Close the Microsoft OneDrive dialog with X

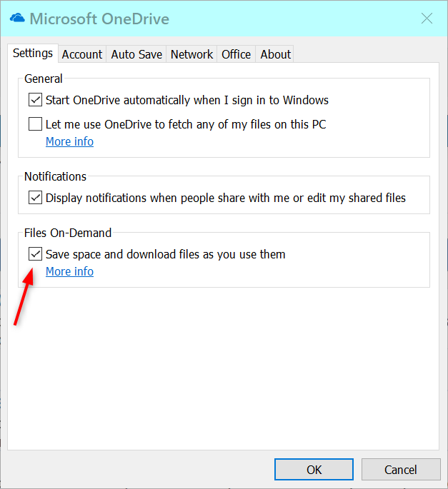(427, 19)
